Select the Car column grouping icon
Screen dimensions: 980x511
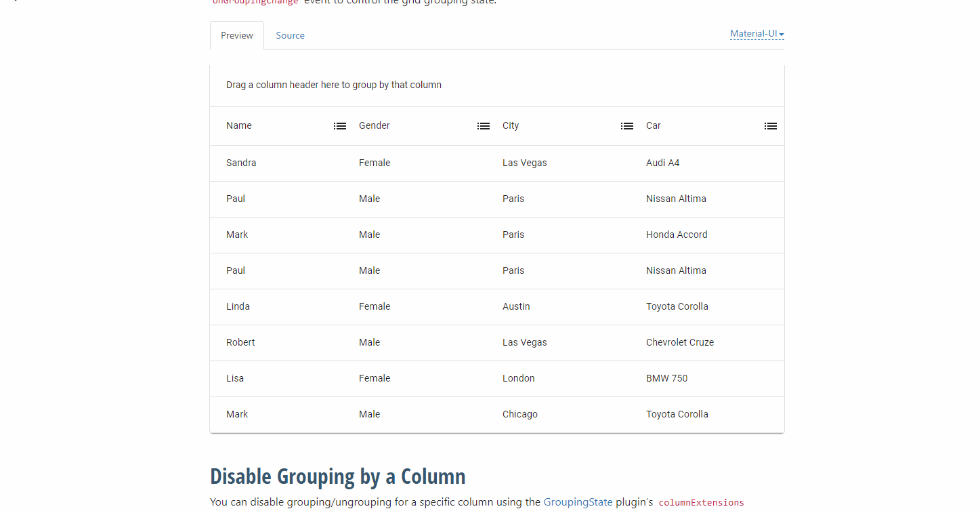(770, 125)
